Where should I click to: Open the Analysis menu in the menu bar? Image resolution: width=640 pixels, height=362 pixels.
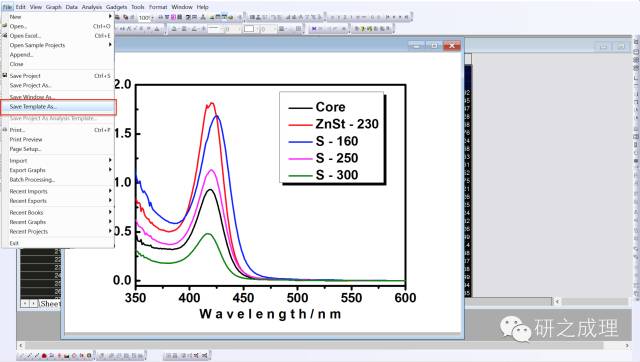point(92,7)
